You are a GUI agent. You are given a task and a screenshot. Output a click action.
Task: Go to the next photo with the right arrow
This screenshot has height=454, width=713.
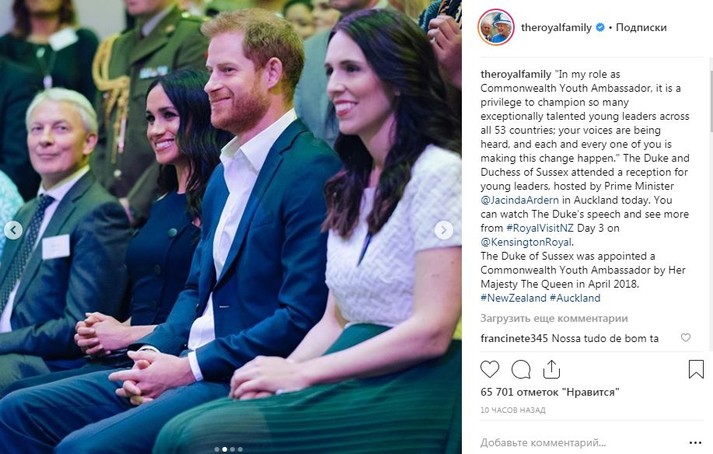coord(443,230)
